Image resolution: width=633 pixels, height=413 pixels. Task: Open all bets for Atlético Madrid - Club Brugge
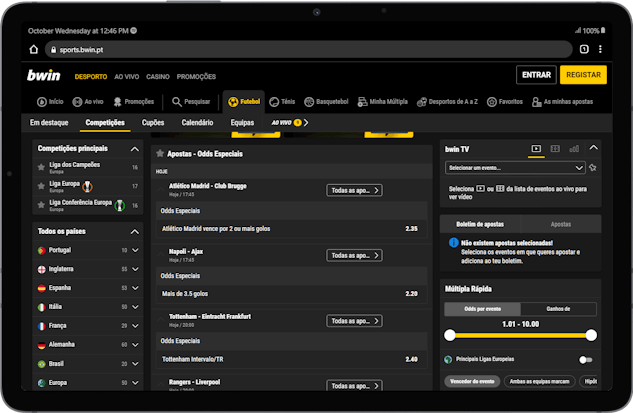click(354, 190)
